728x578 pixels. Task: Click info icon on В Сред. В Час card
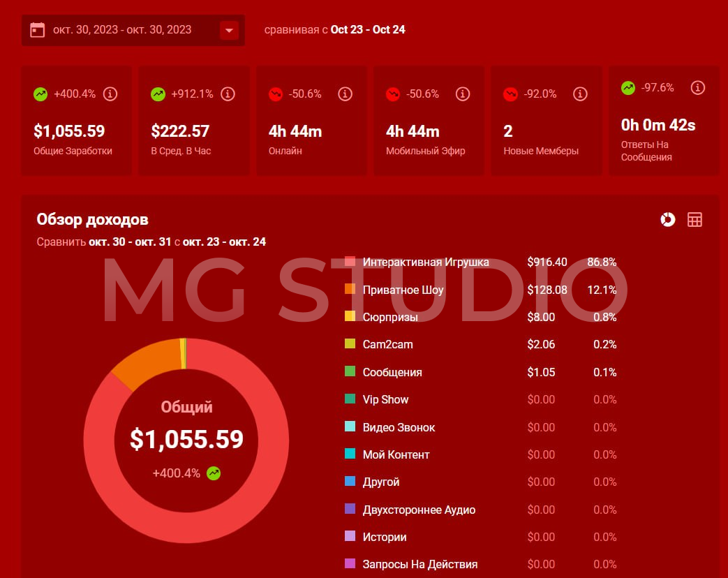click(x=228, y=94)
